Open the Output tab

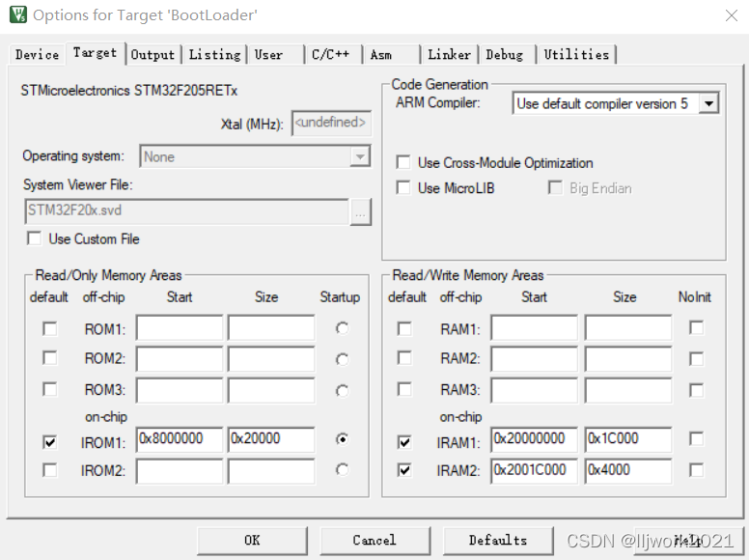pyautogui.click(x=153, y=54)
